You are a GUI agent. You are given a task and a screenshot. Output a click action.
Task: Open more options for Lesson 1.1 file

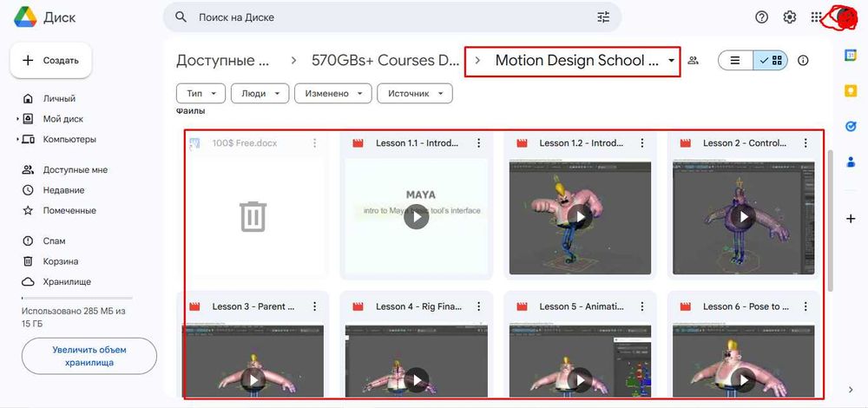click(478, 143)
